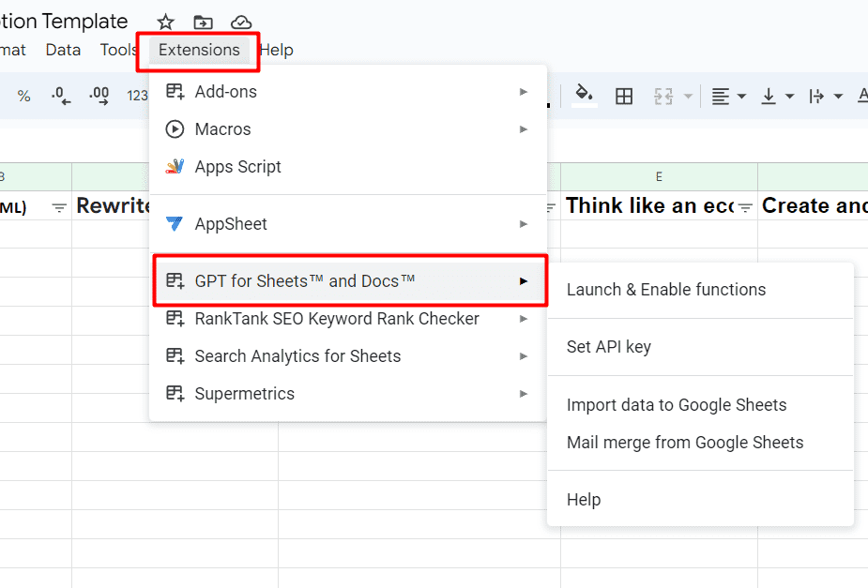
Task: Increase decimal places button
Action: [x=99, y=97]
